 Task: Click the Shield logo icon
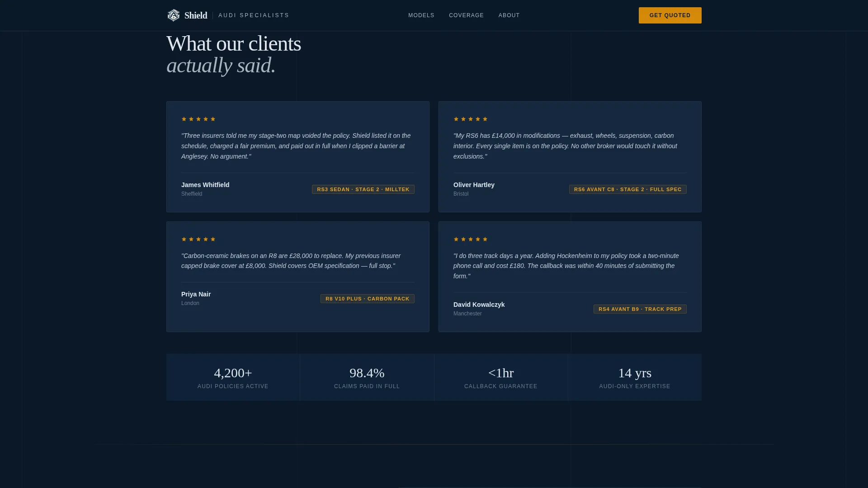[x=174, y=15]
